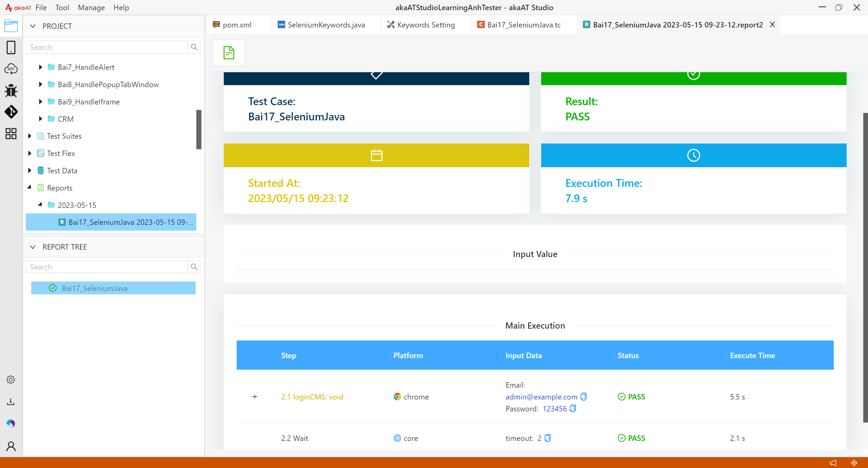The image size is (868, 468).
Task: Open the mobile device sidebar icon
Action: click(11, 47)
